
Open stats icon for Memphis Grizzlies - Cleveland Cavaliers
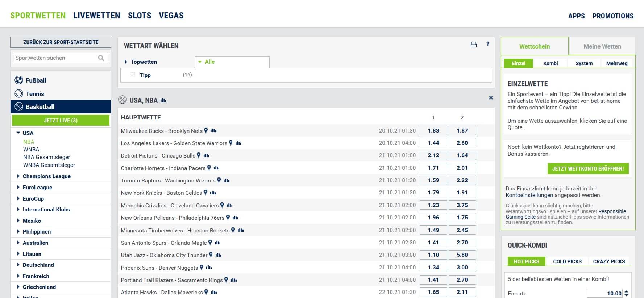coord(229,205)
